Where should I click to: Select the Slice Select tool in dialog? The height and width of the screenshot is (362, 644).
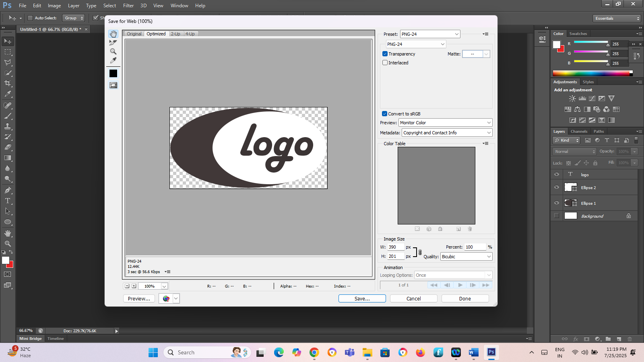coord(114,43)
